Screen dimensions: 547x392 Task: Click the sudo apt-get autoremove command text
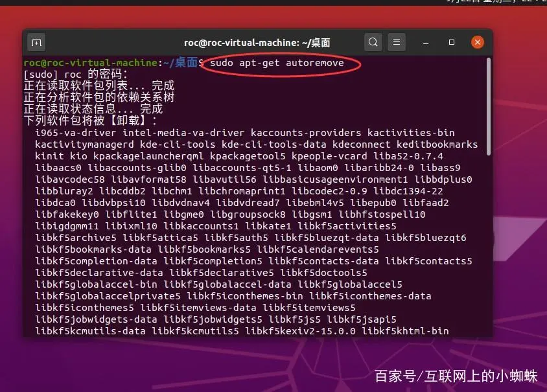277,63
